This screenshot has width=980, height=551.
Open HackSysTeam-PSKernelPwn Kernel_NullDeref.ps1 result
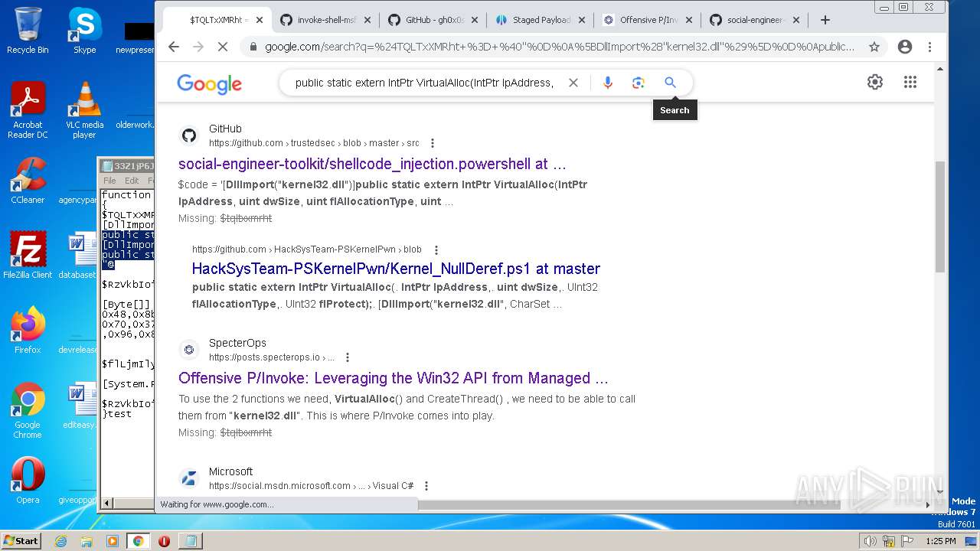tap(396, 269)
